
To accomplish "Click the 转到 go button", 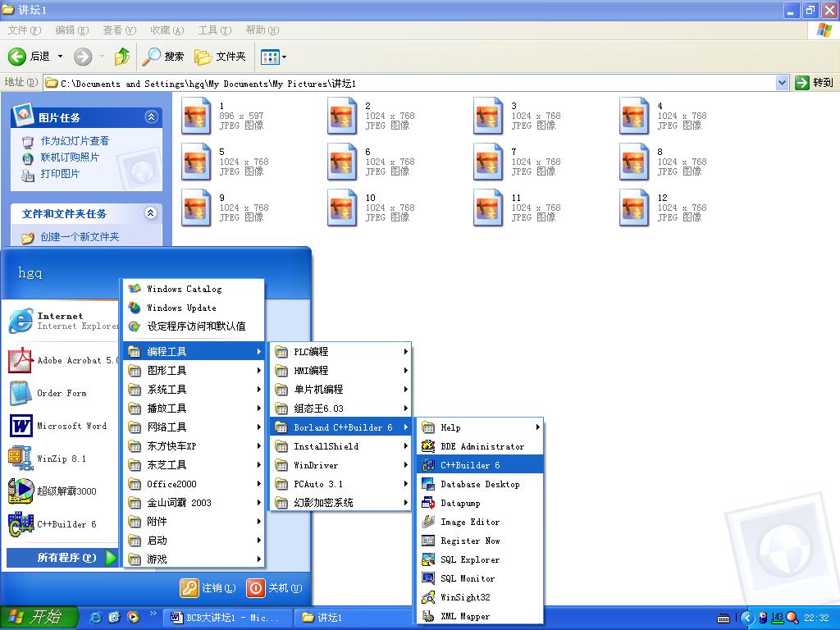I will click(x=815, y=83).
